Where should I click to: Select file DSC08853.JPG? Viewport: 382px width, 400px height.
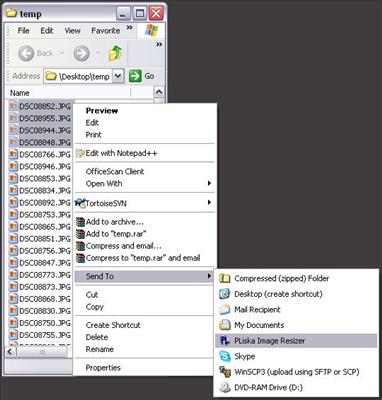45,179
